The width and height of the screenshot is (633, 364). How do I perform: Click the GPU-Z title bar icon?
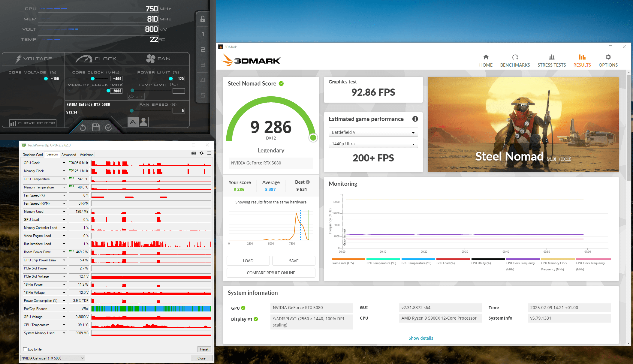pyautogui.click(x=24, y=145)
